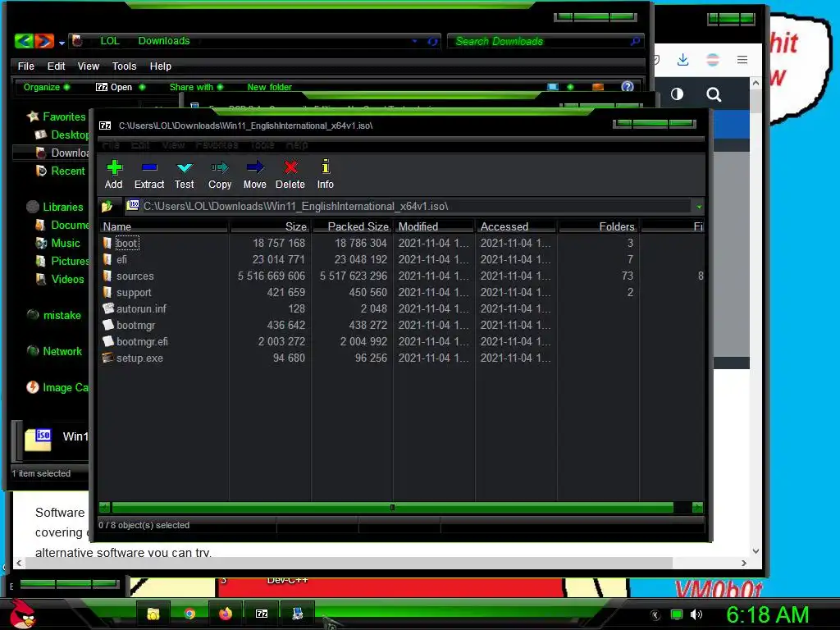840x630 pixels.
Task: Open the Edit menu in Explorer
Action: tap(57, 66)
